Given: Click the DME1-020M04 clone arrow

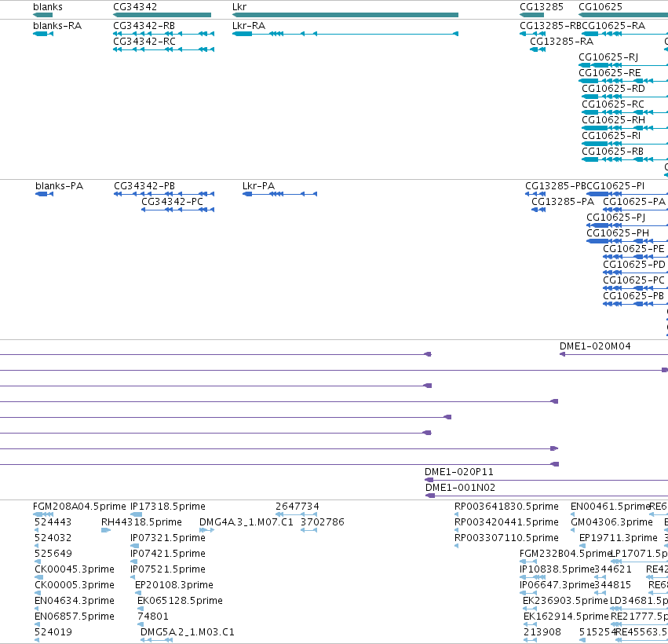Looking at the screenshot, I should (614, 354).
